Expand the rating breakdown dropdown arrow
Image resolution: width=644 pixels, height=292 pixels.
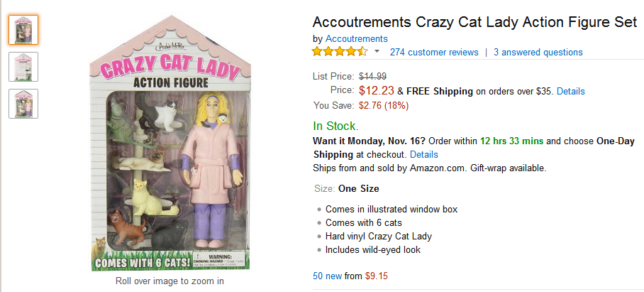(377, 52)
